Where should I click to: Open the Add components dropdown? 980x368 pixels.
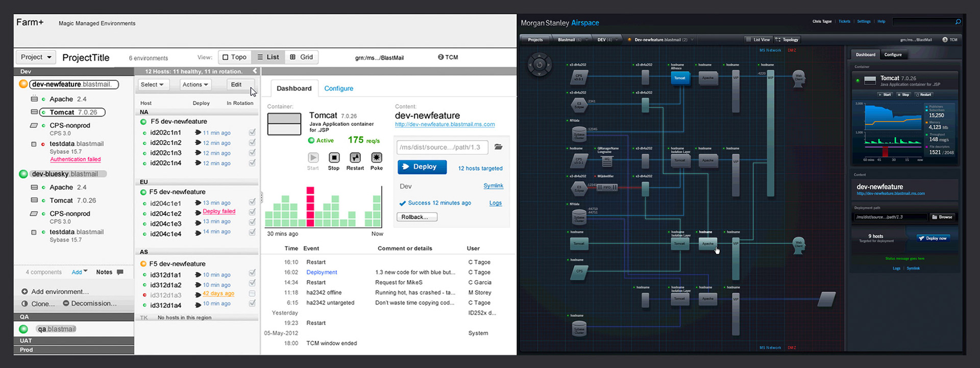80,272
